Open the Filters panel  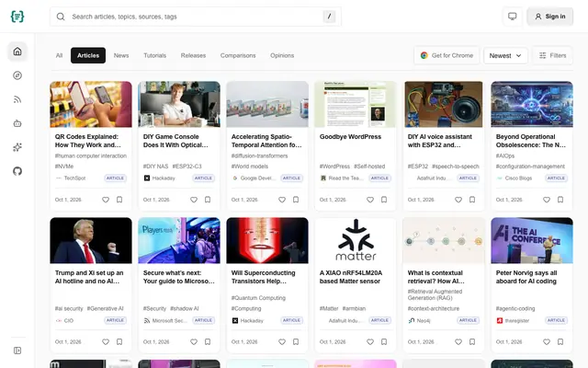pos(553,55)
